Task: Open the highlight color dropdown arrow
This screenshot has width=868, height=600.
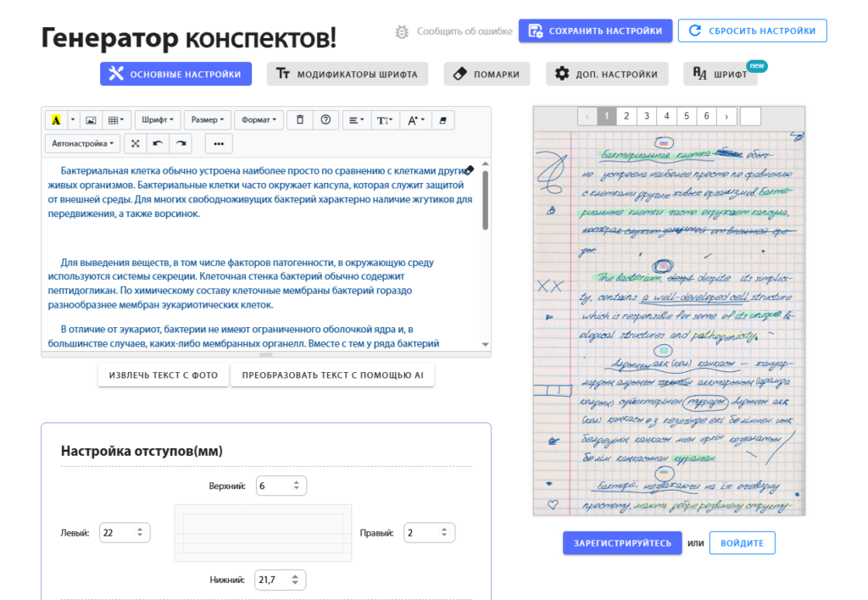Action: 73,120
